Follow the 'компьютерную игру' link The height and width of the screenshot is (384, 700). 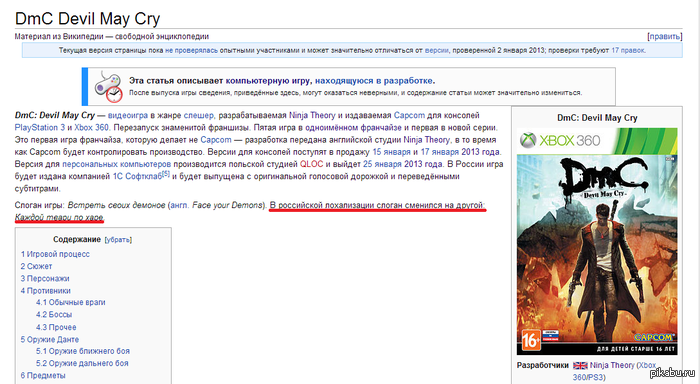[267, 81]
